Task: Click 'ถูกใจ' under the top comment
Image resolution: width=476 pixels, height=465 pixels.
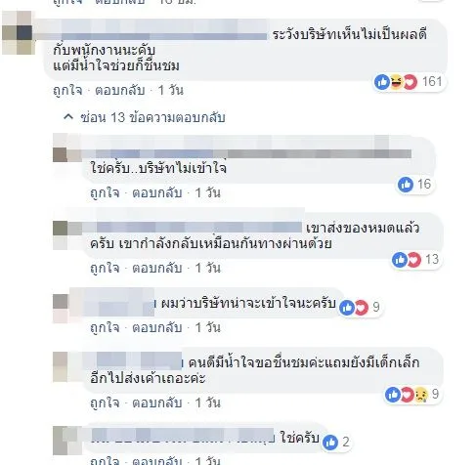Action: (x=67, y=90)
